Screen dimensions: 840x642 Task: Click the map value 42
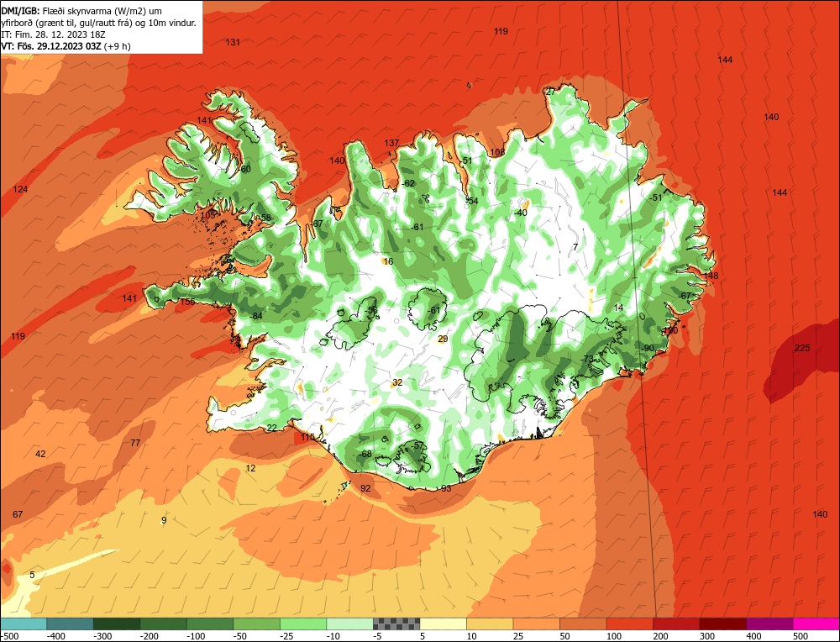click(x=40, y=454)
